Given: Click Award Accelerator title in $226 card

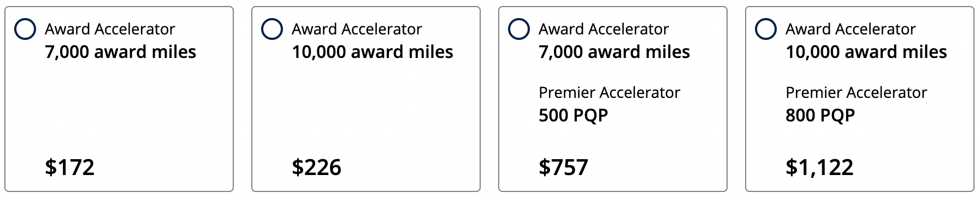Looking at the screenshot, I should pyautogui.click(x=357, y=29).
